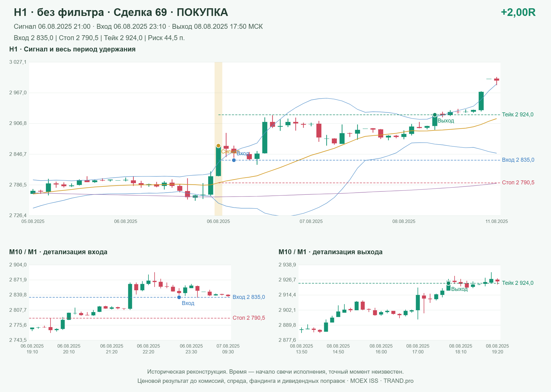This screenshot has height=392, width=551.
Task: Click the green Выход marker on H1 chart
Action: coord(435,115)
